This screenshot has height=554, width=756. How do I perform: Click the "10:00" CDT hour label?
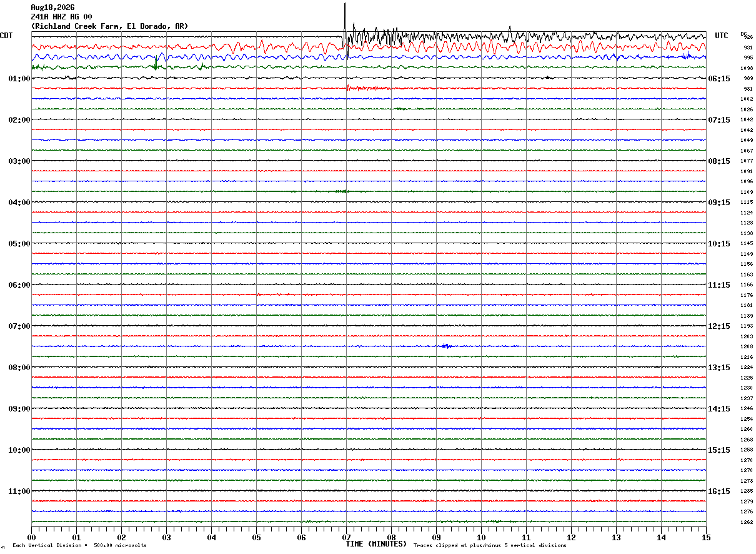coord(19,450)
